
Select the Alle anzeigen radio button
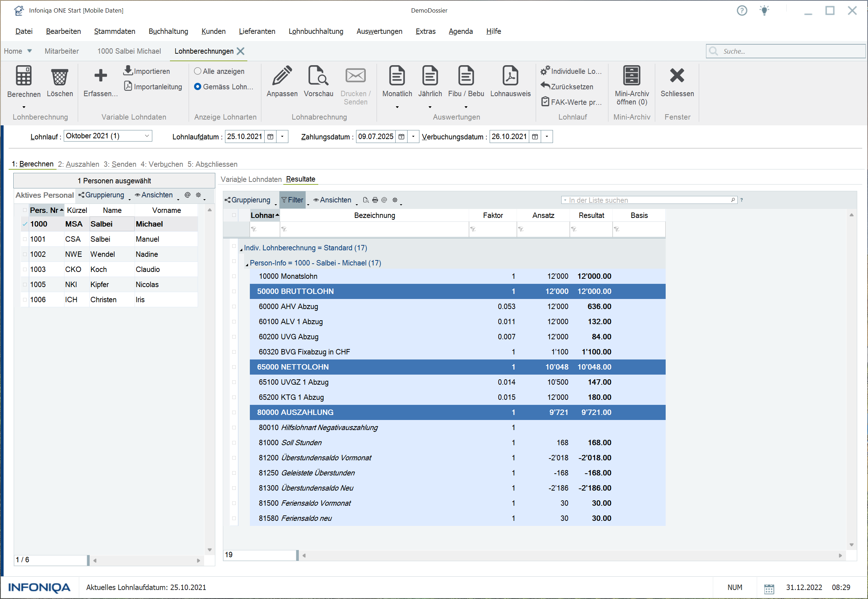click(x=198, y=71)
